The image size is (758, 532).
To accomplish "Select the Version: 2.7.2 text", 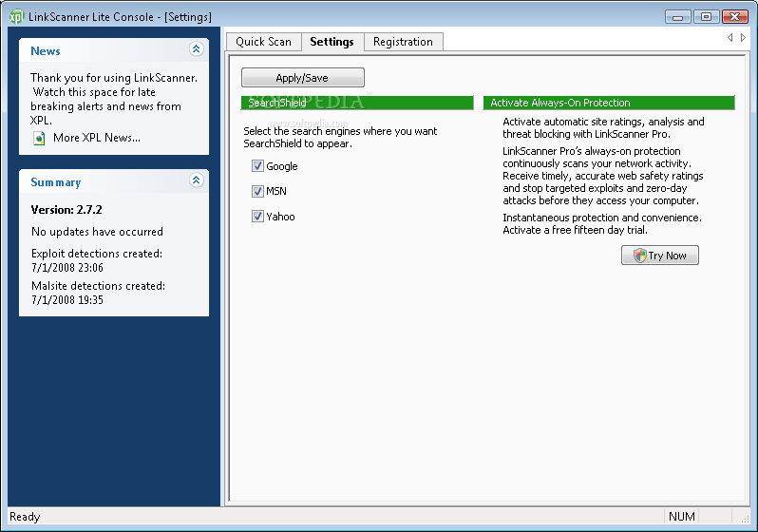I will pos(66,210).
